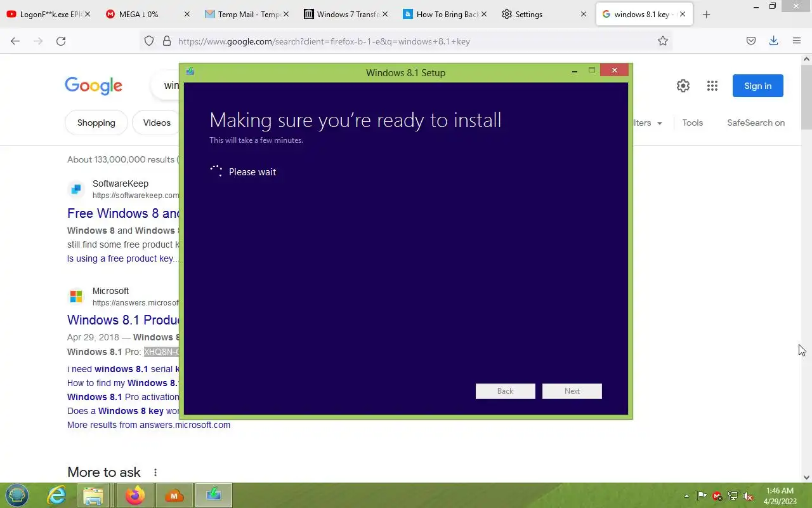Open More results from answers.microsoft.com
The height and width of the screenshot is (508, 812).
148,425
